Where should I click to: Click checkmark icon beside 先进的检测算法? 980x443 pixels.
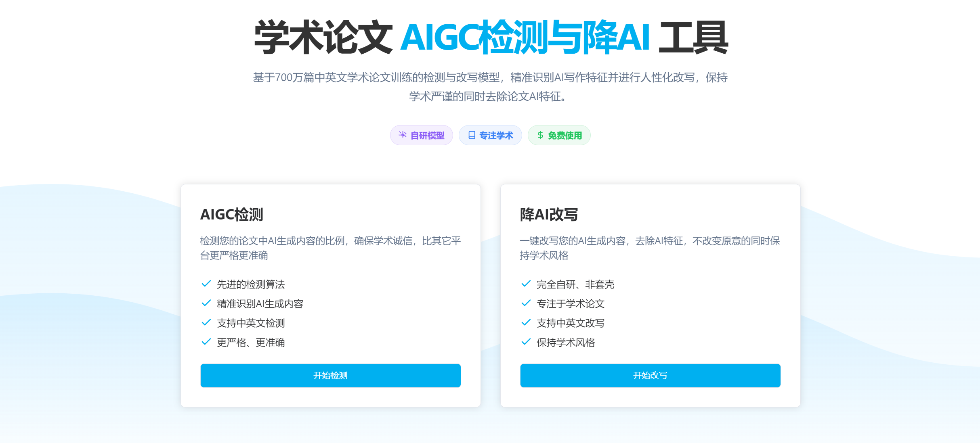[206, 284]
